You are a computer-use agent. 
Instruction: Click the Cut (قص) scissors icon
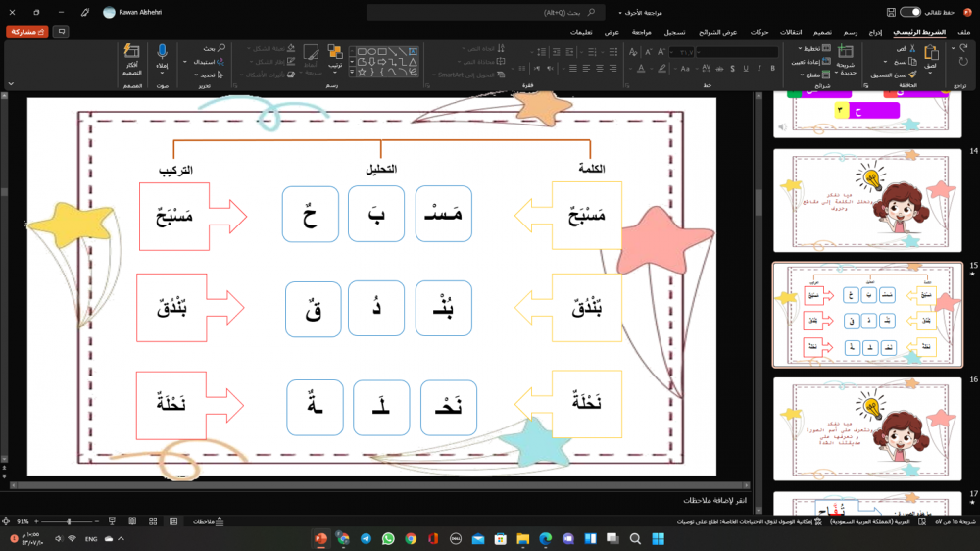coord(912,48)
